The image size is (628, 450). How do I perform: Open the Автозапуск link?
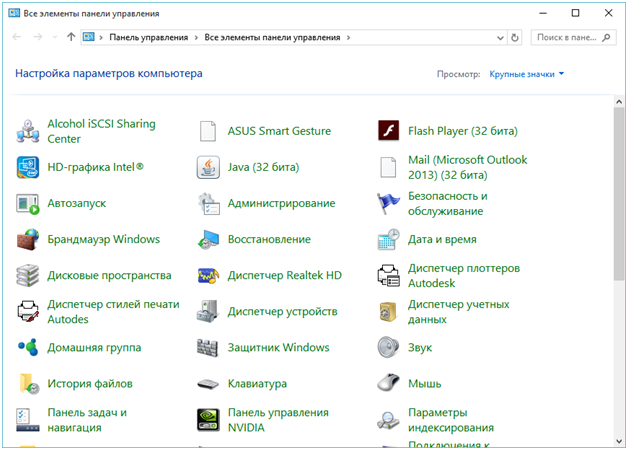coord(76,203)
